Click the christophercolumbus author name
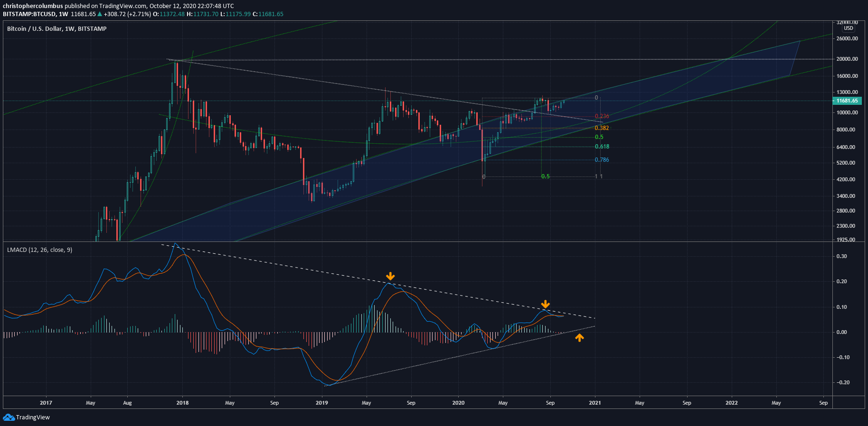The width and height of the screenshot is (868, 426). coord(33,6)
